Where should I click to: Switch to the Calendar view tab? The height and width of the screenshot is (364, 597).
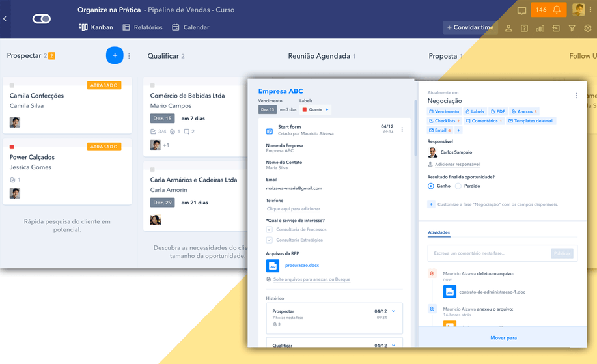pyautogui.click(x=191, y=27)
